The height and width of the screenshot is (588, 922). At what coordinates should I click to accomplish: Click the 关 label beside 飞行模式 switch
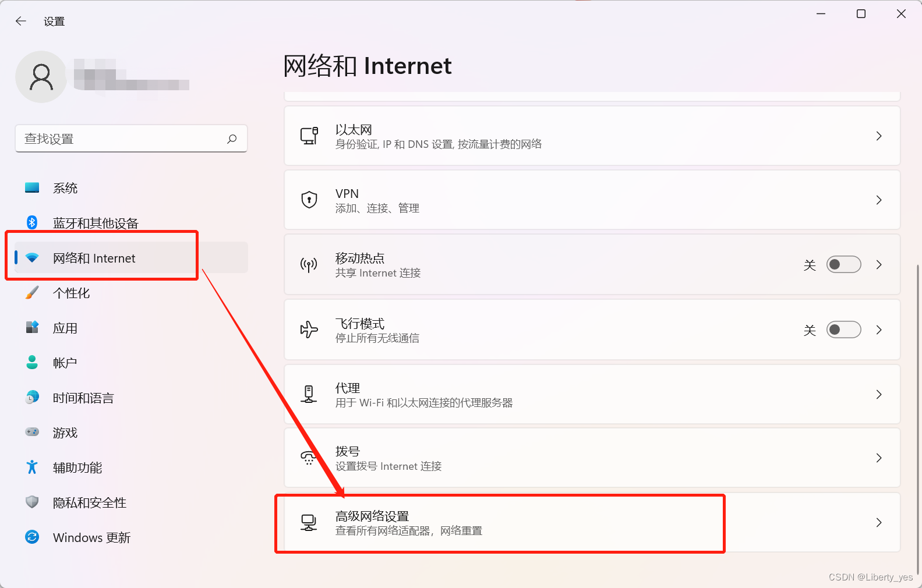pos(810,330)
